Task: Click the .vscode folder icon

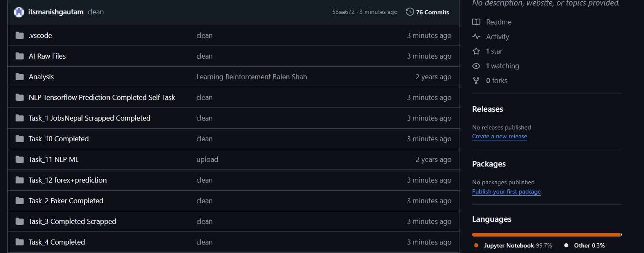Action: (x=19, y=35)
